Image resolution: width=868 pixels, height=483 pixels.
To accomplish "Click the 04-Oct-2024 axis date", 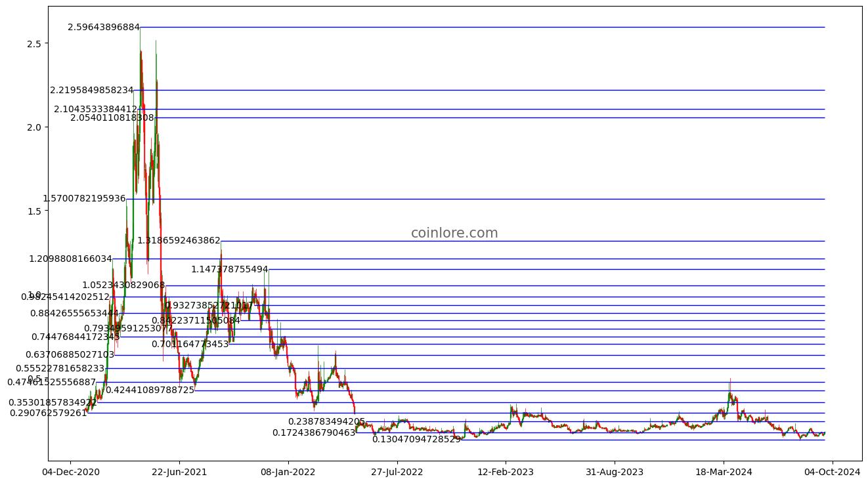I will coord(833,471).
